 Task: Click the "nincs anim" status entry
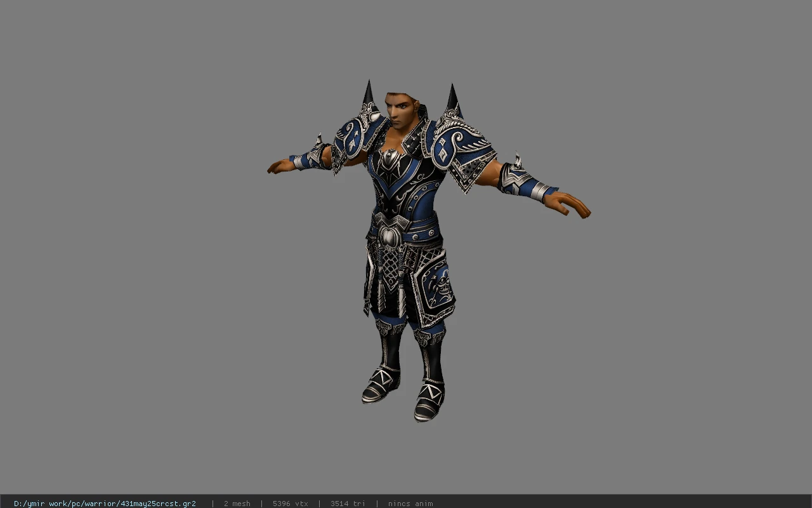(x=410, y=504)
